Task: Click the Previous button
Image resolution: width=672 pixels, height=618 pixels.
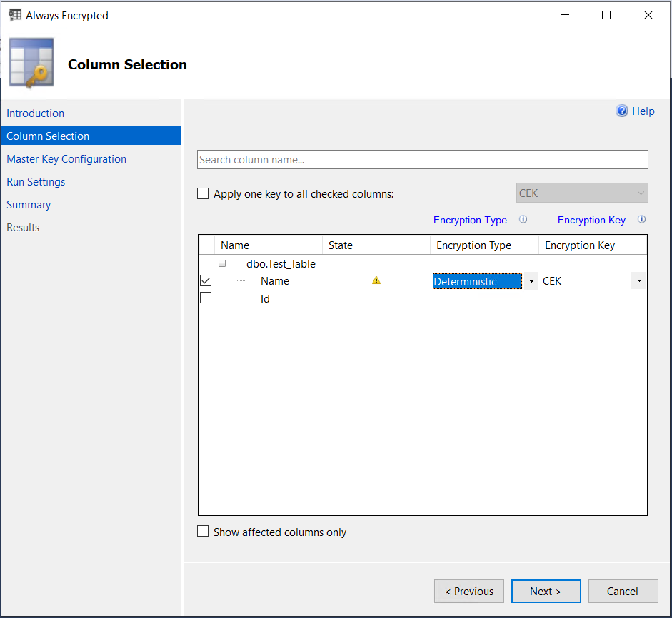Action: pyautogui.click(x=468, y=591)
